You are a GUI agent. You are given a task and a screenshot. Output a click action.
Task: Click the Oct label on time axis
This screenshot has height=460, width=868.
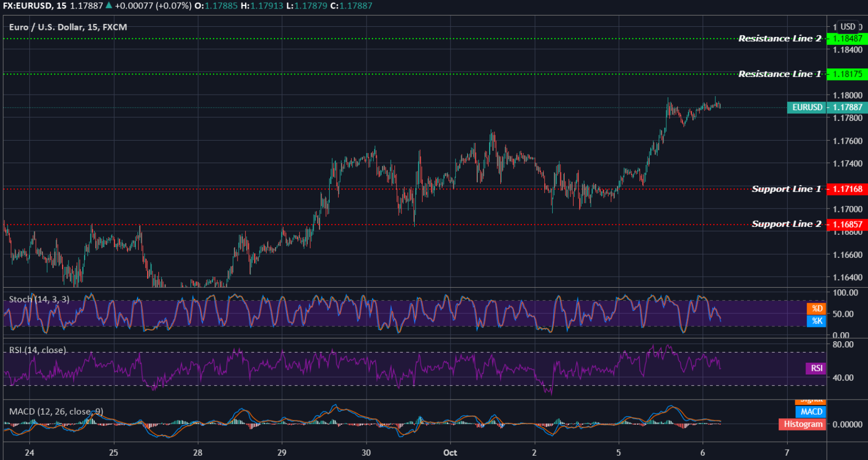(450, 453)
